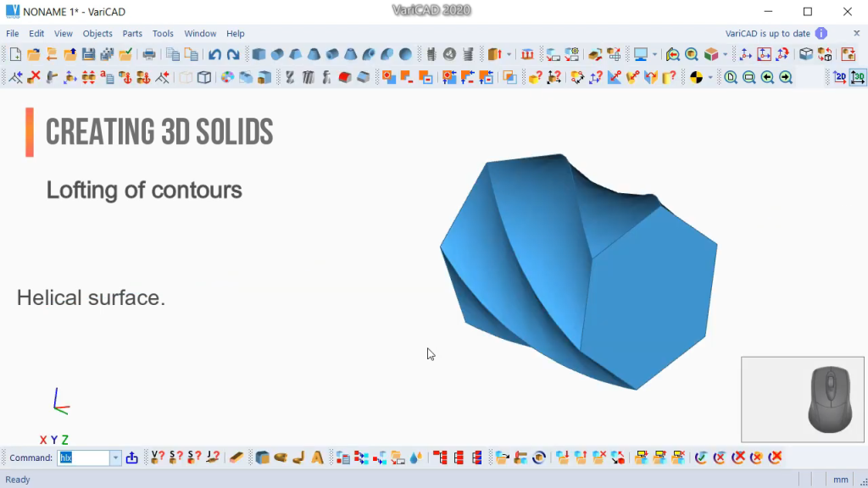Switch to wireframe cube display

coord(204,77)
